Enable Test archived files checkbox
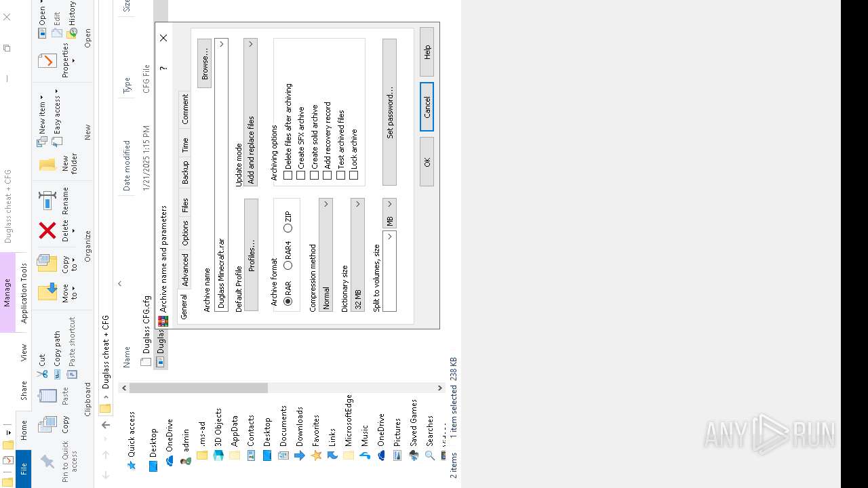The image size is (868, 488). click(x=340, y=176)
